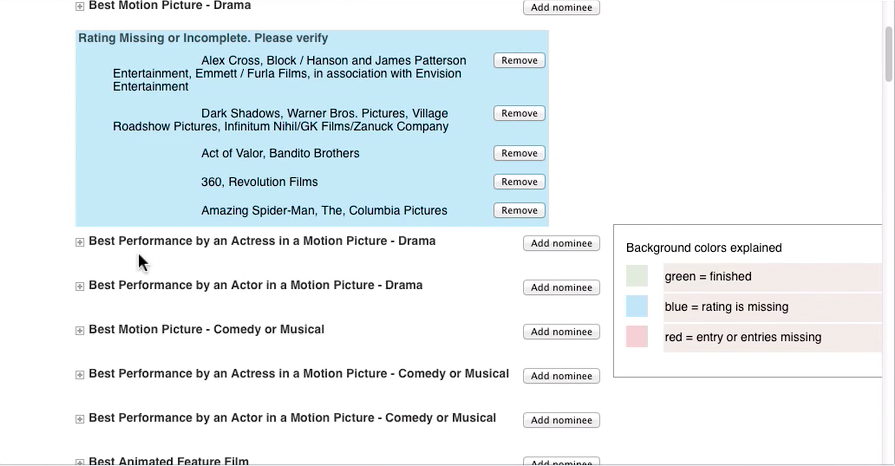Remove the Amazing Spider-Man entry
This screenshot has width=895, height=466.
click(519, 211)
